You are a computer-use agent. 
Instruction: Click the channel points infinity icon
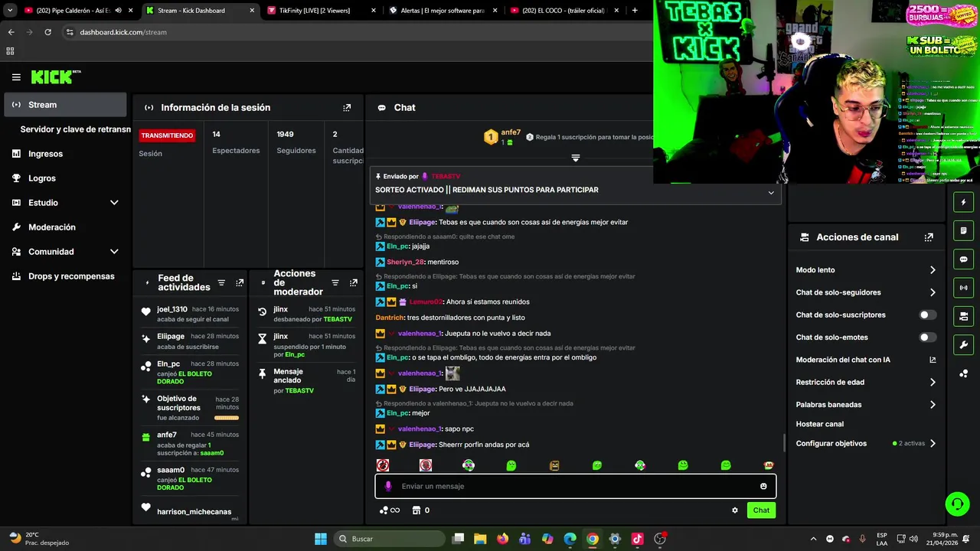(389, 510)
